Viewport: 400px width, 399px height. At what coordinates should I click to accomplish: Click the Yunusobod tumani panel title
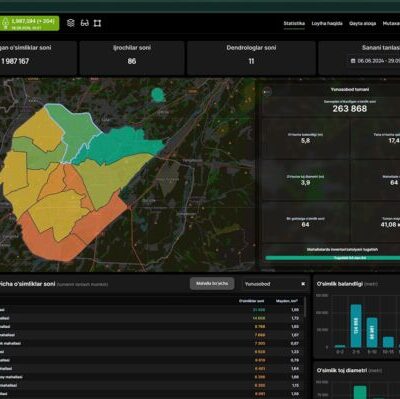350,89
